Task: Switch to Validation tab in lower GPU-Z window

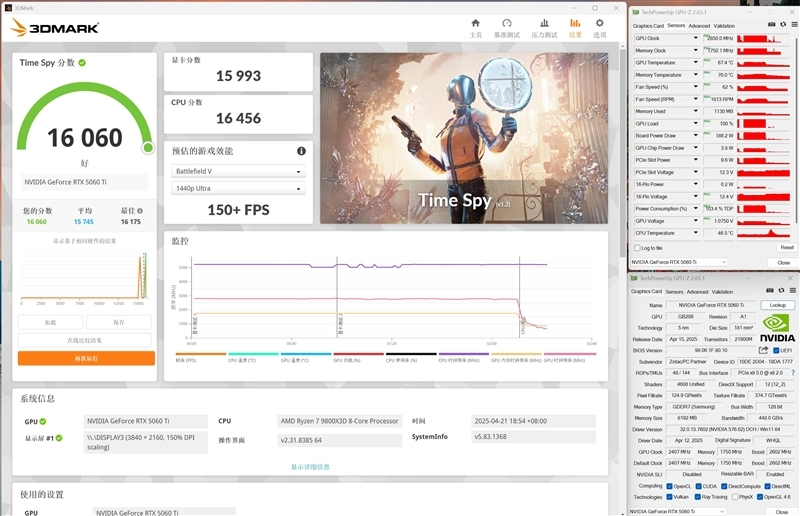Action: pyautogui.click(x=722, y=291)
